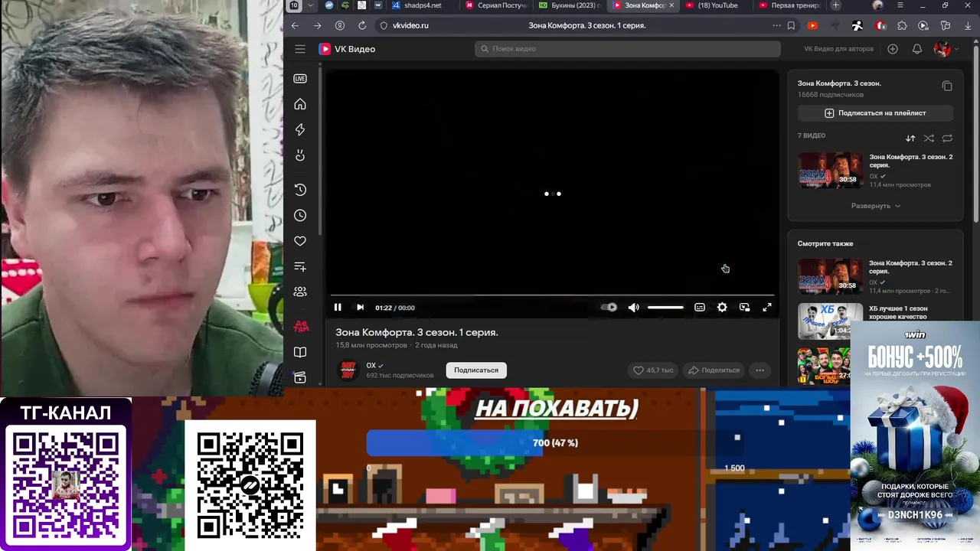This screenshot has width=980, height=551.
Task: Open the LIVE broadcasts sidebar icon
Action: coord(300,79)
